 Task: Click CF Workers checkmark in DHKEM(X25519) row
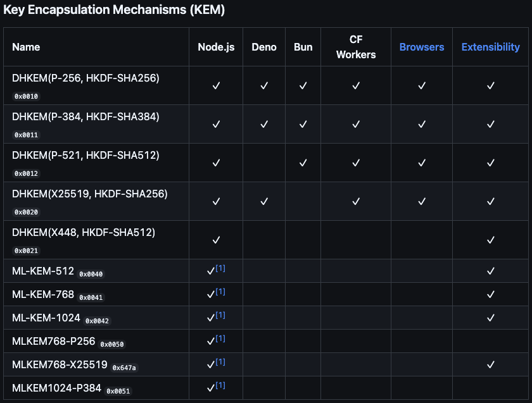(x=356, y=202)
